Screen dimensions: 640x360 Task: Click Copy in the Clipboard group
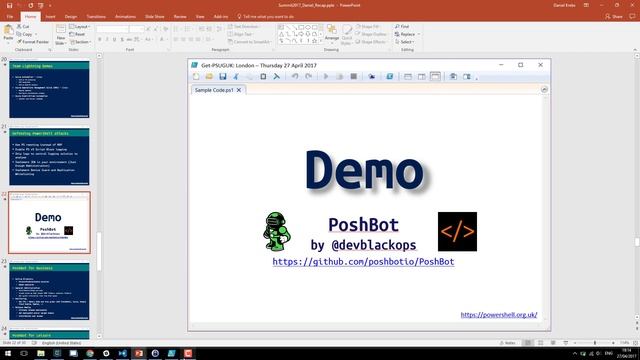pos(24,34)
